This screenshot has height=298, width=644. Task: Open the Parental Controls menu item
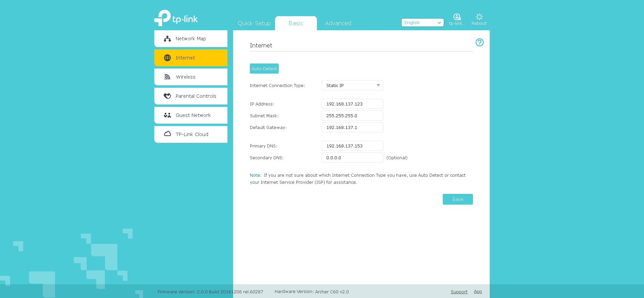(191, 96)
